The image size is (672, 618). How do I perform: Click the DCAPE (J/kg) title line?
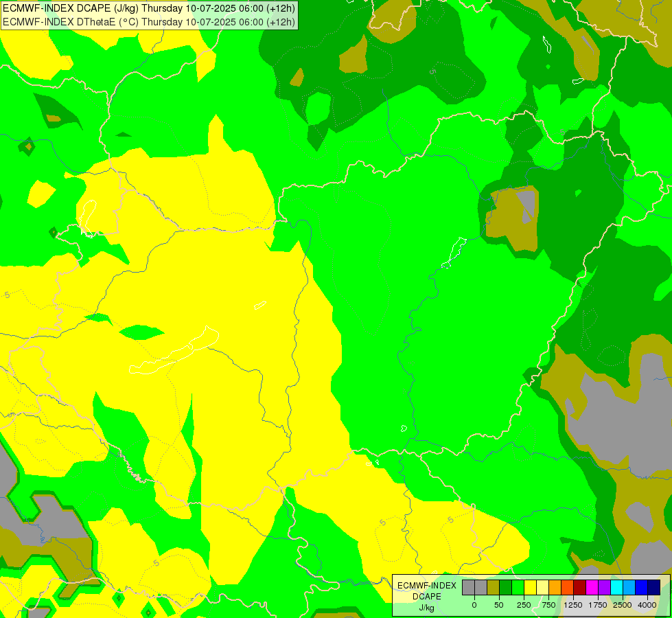pos(149,8)
